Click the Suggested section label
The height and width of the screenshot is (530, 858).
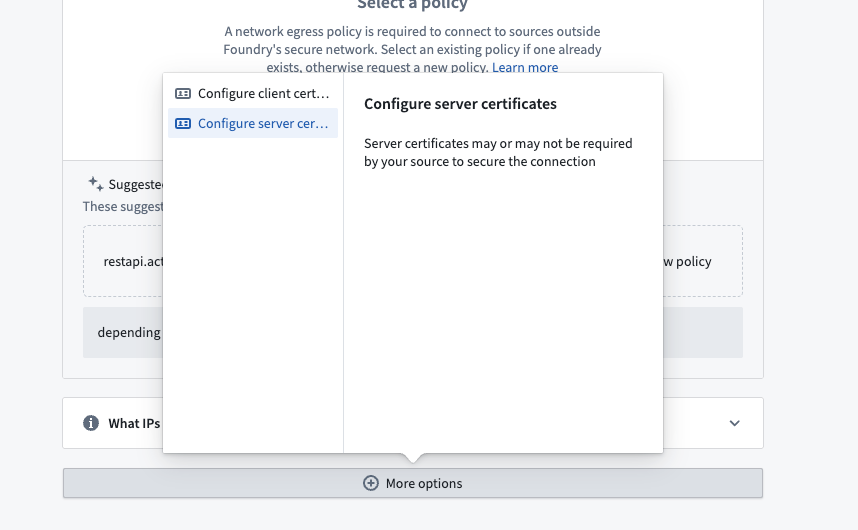point(135,185)
